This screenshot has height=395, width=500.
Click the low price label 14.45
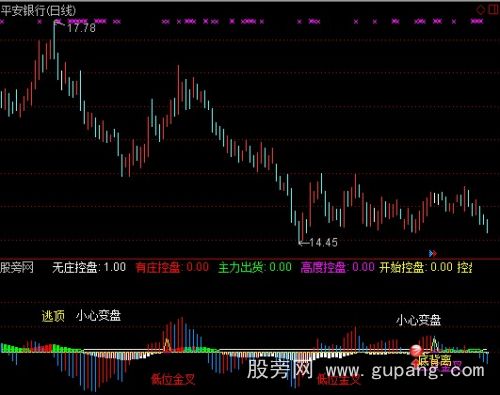323,242
